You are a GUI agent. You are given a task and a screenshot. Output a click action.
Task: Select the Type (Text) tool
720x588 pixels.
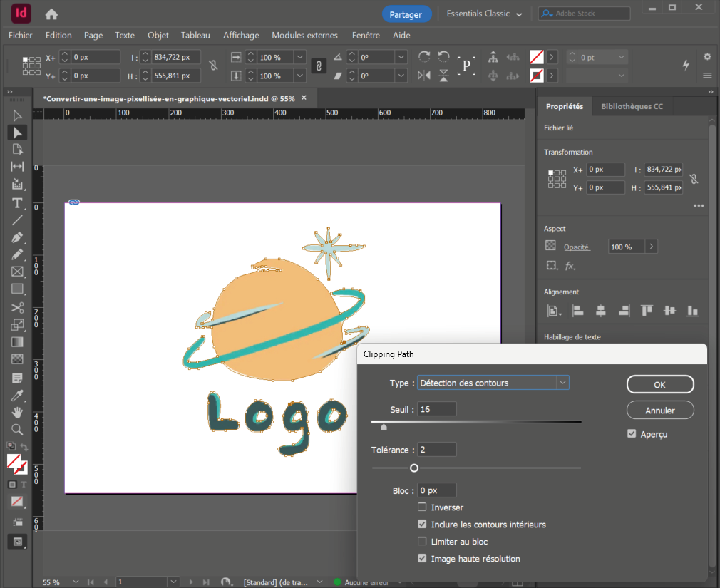[18, 203]
